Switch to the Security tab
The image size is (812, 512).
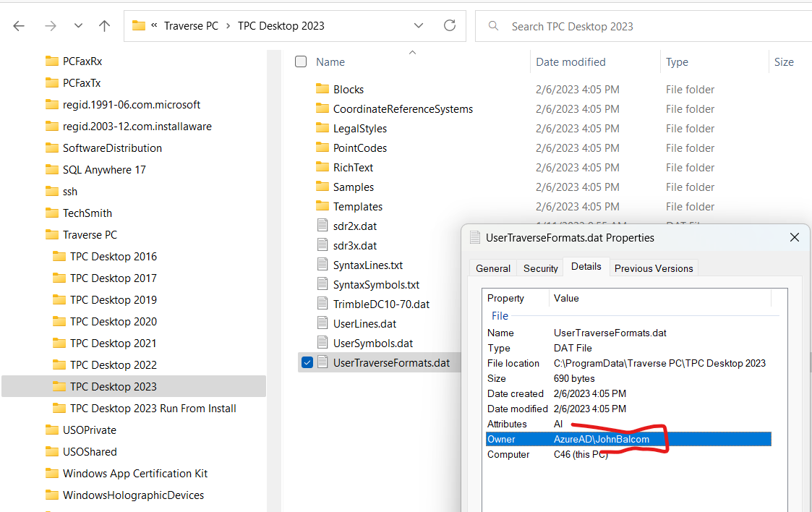(541, 268)
